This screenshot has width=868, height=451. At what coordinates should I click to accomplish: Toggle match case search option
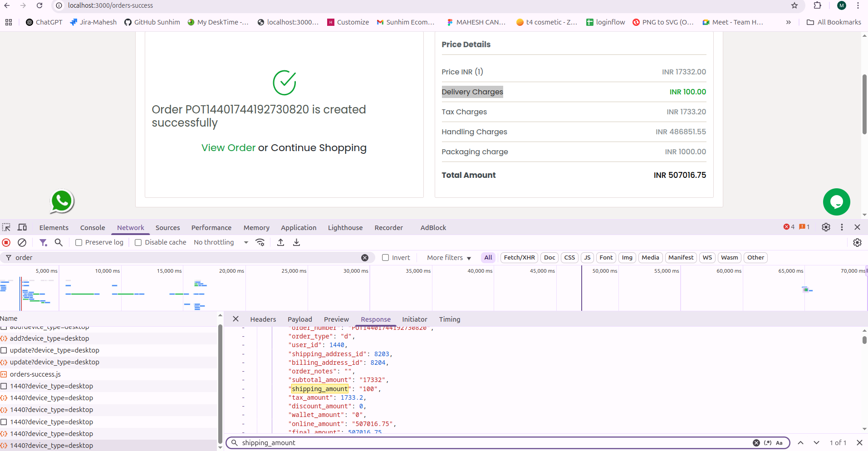[779, 443]
